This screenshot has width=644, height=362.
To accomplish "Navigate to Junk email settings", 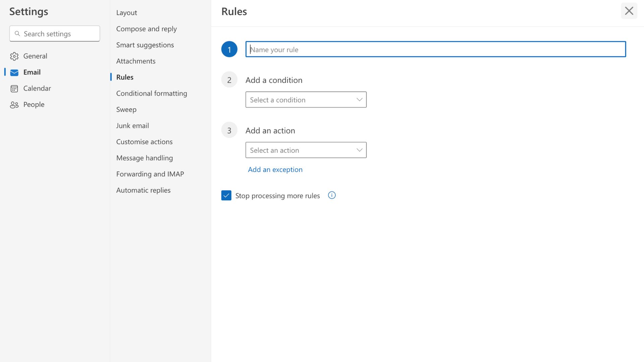I will pos(132,126).
